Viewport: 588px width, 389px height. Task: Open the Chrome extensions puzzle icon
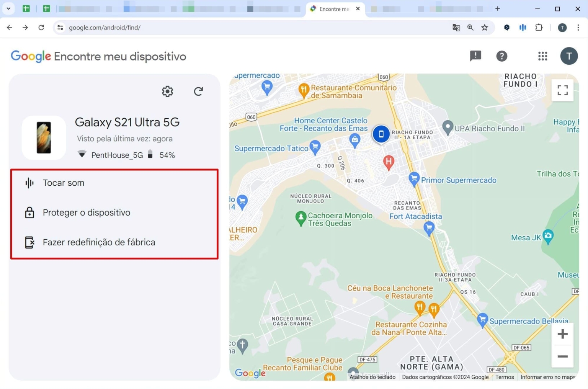pyautogui.click(x=539, y=27)
